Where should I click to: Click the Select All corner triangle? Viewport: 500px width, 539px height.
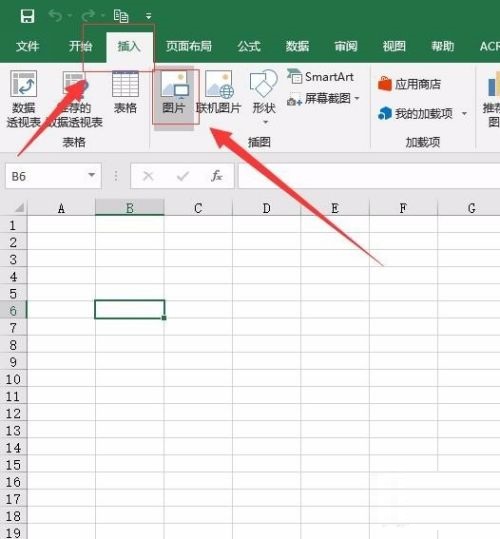click(19, 208)
